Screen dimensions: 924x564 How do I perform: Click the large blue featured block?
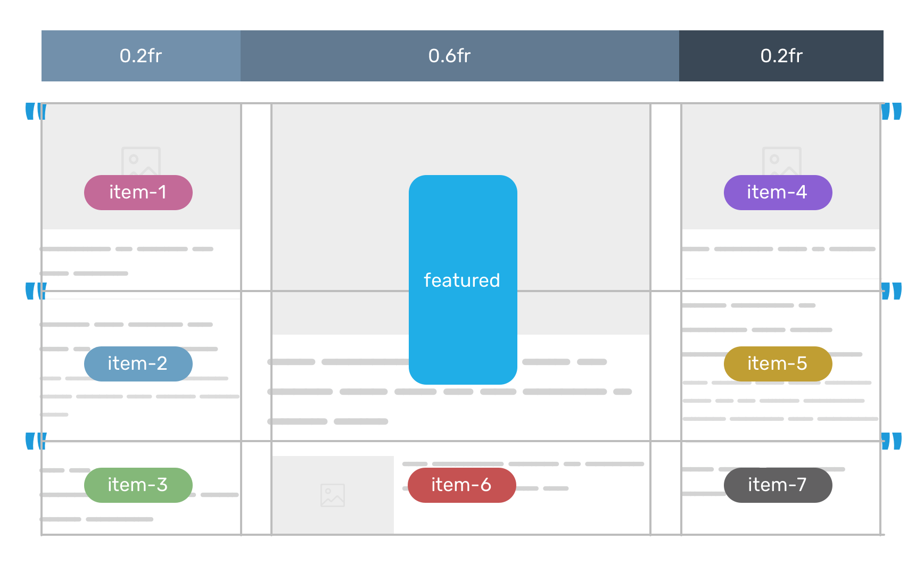click(x=463, y=279)
